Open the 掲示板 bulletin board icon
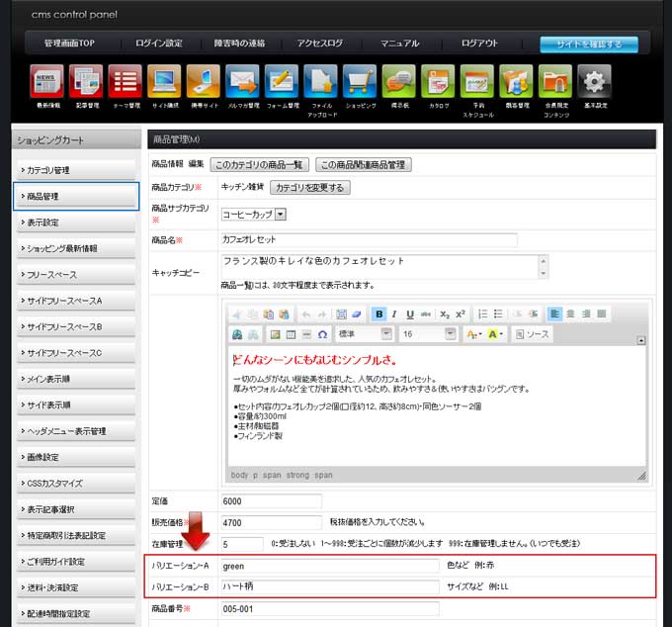This screenshot has width=672, height=627. click(x=399, y=82)
